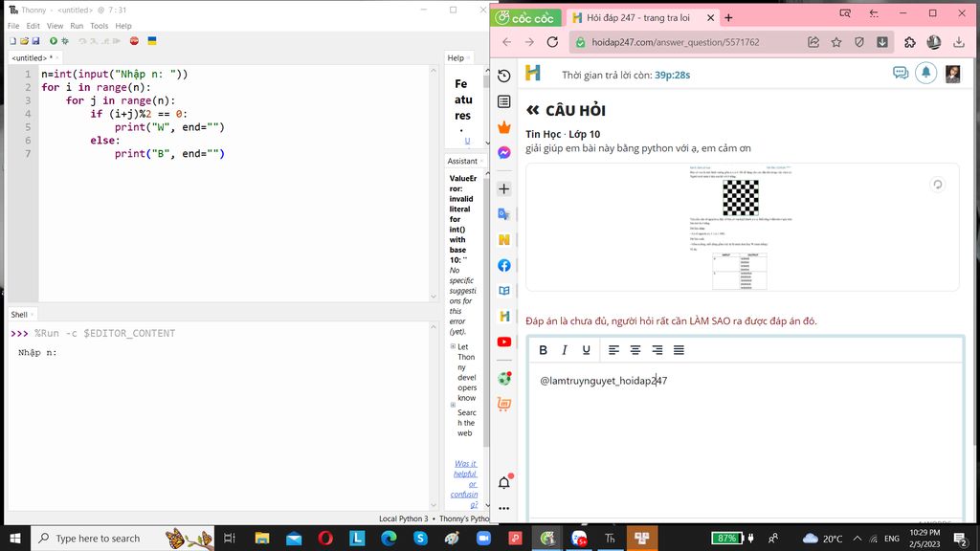Open the Run menu in Thonny
This screenshot has width=980, height=551.
tap(77, 26)
